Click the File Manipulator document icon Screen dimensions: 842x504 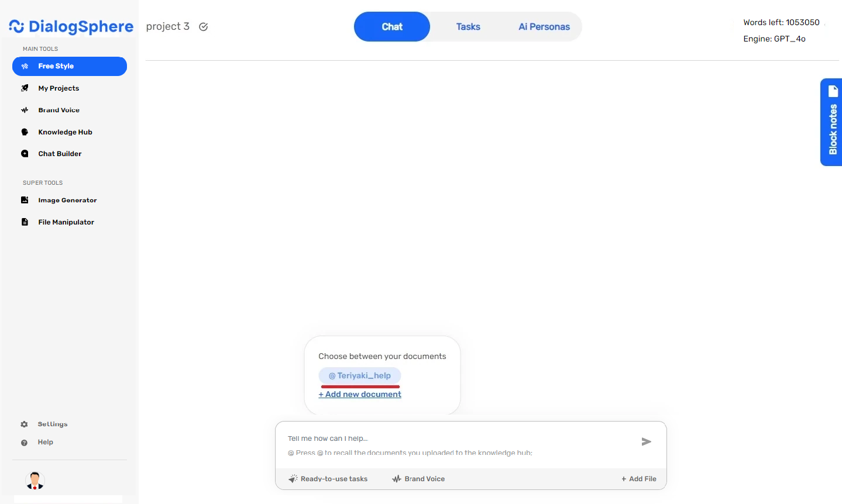[x=25, y=222]
